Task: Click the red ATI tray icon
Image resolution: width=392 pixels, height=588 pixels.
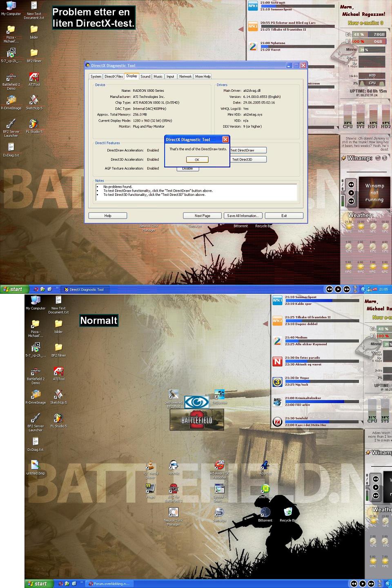Action: pyautogui.click(x=375, y=289)
